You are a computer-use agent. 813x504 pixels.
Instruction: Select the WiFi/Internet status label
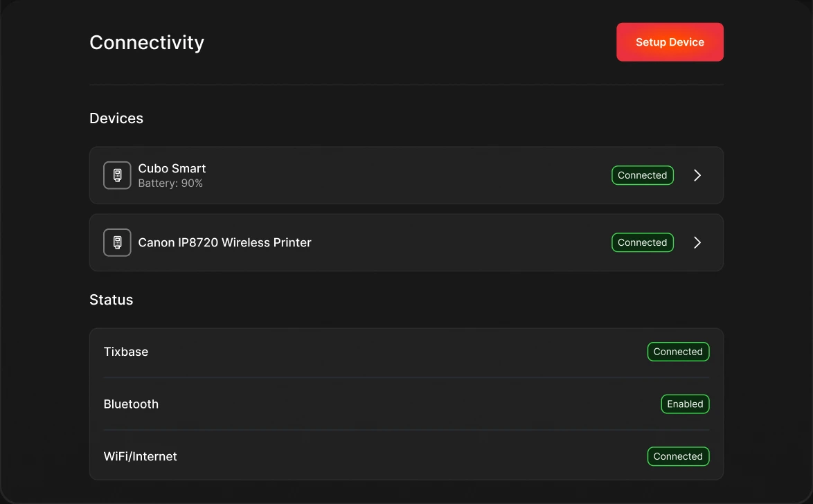[x=140, y=456]
